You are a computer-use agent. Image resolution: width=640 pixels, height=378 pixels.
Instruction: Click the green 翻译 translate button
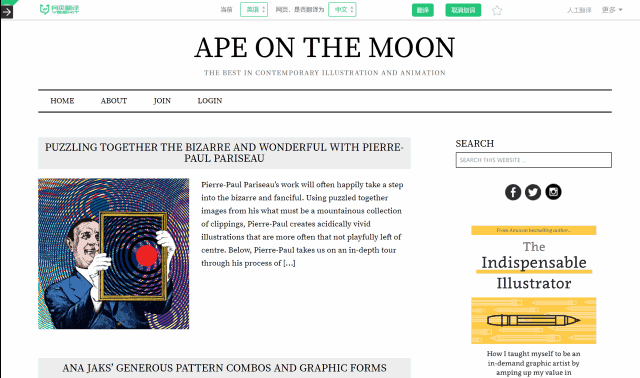422,10
